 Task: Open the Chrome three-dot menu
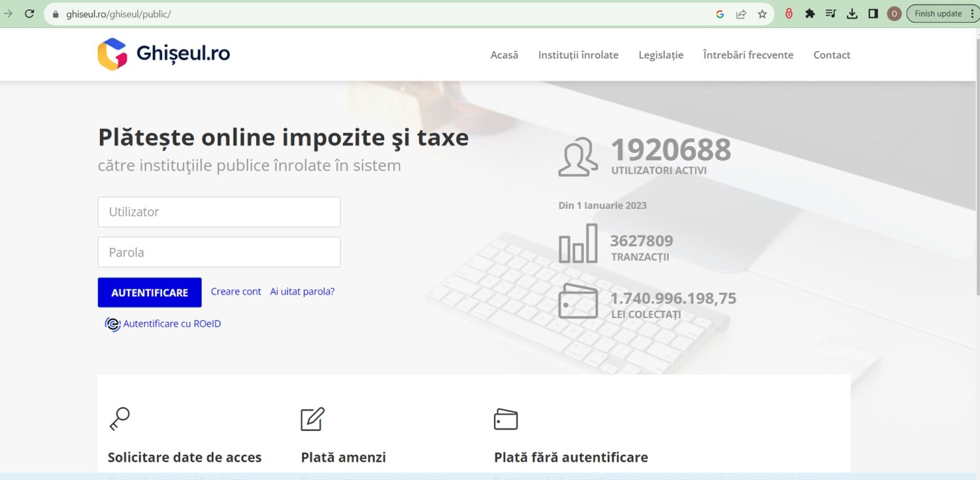973,13
